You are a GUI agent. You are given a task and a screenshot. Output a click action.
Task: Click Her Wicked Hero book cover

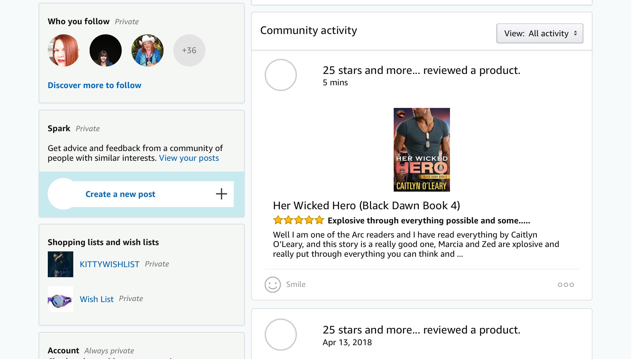(421, 149)
